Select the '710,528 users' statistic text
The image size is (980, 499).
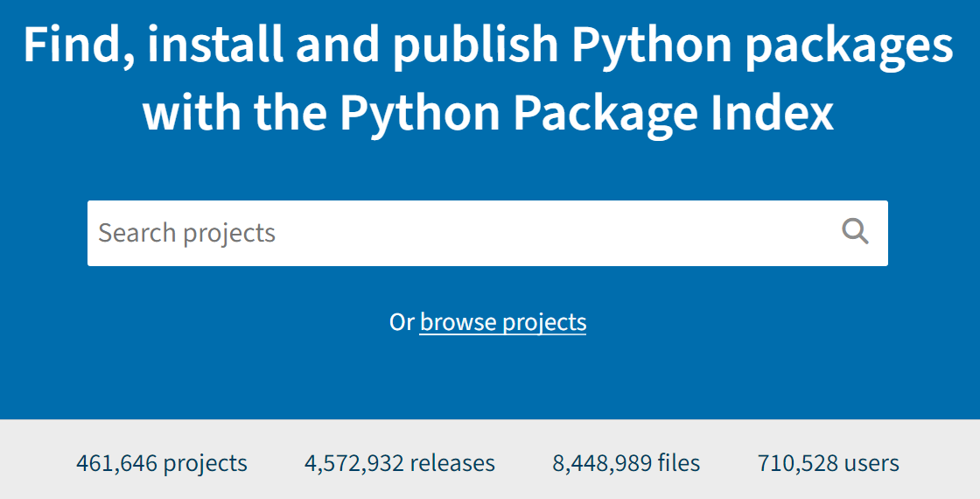click(828, 463)
